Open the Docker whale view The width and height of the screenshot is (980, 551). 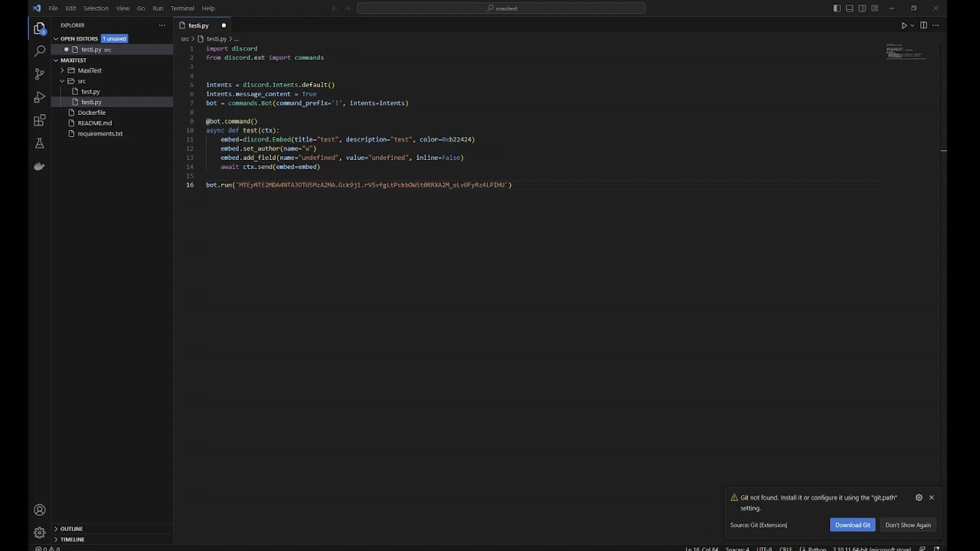(40, 166)
